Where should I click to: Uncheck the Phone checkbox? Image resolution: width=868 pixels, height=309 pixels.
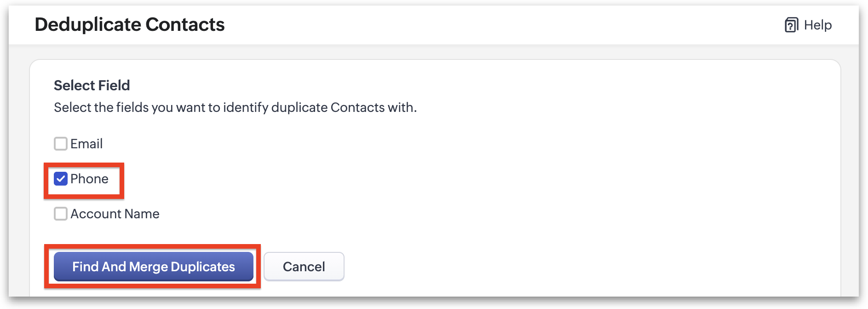pos(61,179)
